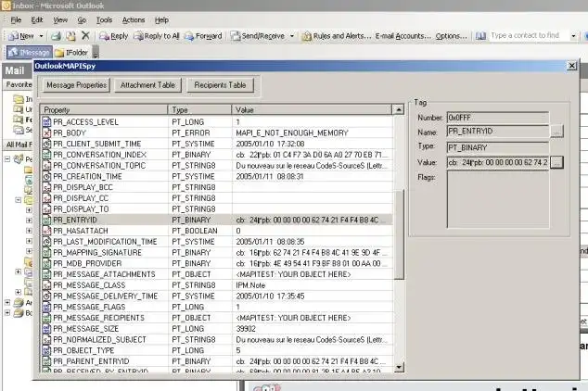
Task: Click the Attachment Table button
Action: point(147,85)
